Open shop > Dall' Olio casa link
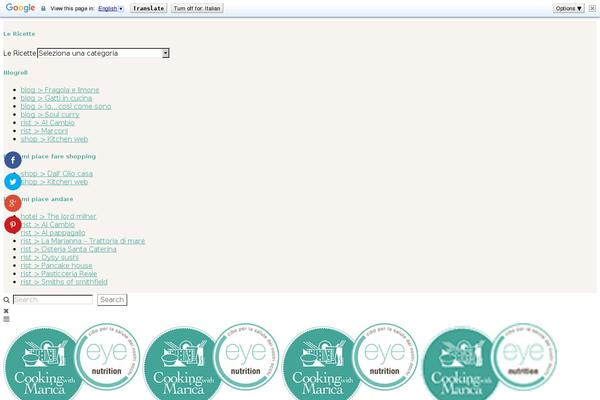Image resolution: width=600 pixels, height=400 pixels. (57, 174)
